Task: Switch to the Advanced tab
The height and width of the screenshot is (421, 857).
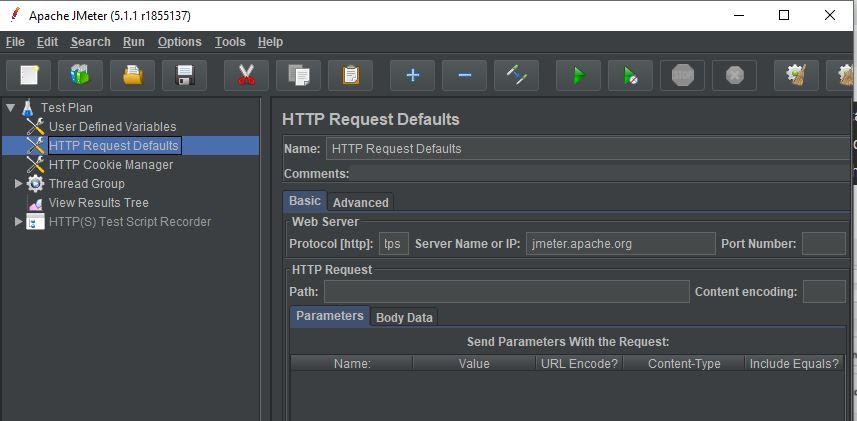Action: pos(360,202)
